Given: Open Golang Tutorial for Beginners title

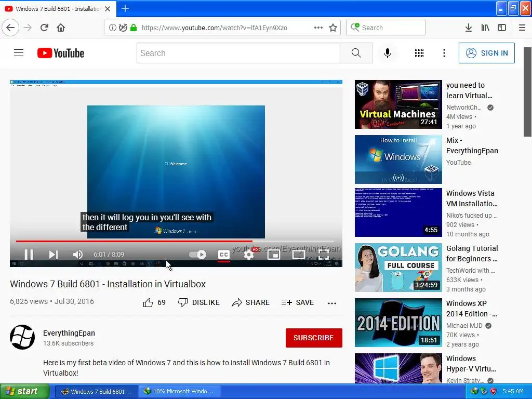Looking at the screenshot, I should [x=472, y=254].
